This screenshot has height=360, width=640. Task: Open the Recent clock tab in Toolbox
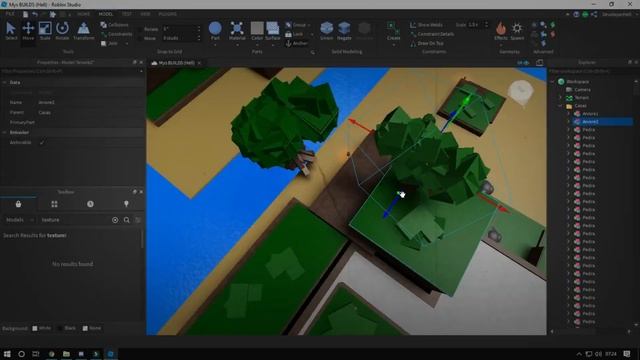click(90, 204)
